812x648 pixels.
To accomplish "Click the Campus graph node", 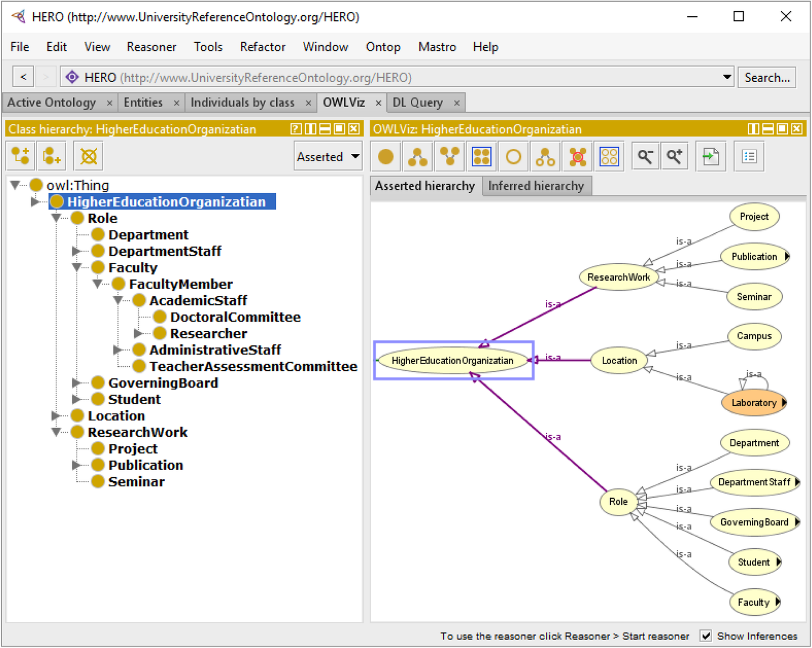I will 754,336.
